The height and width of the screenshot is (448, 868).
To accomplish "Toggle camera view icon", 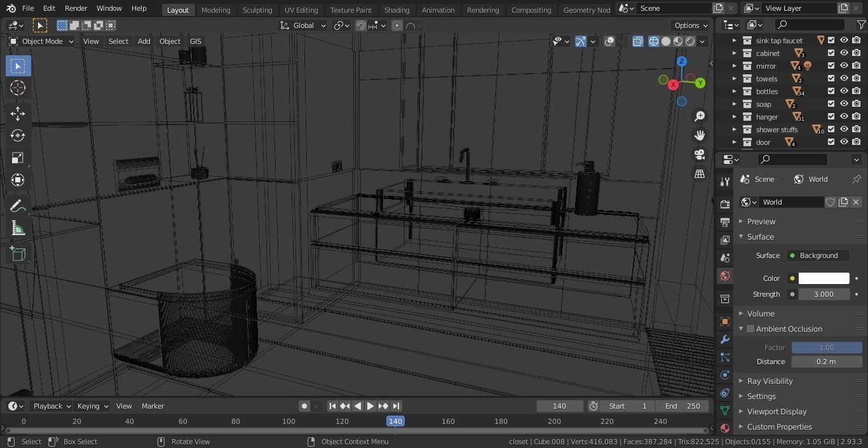I will (700, 154).
